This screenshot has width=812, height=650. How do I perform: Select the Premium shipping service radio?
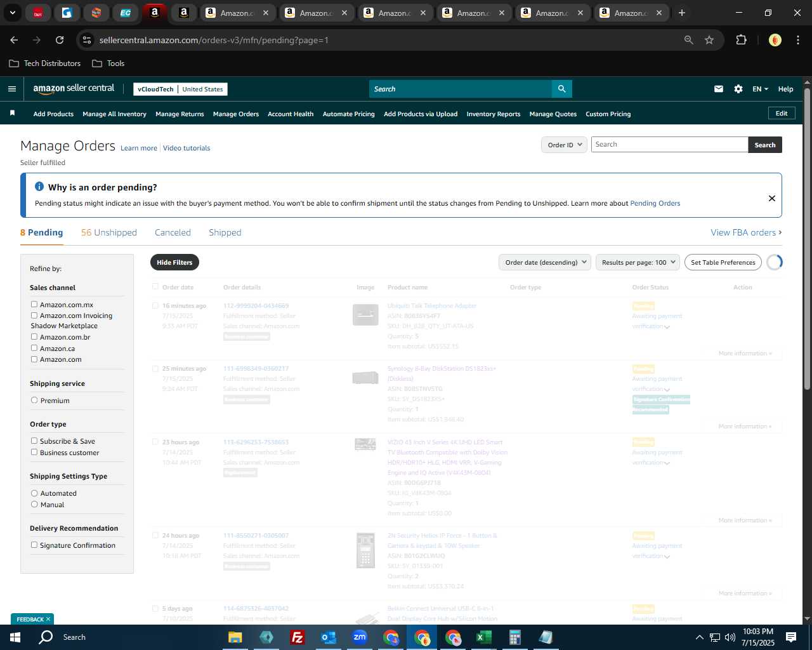(34, 400)
